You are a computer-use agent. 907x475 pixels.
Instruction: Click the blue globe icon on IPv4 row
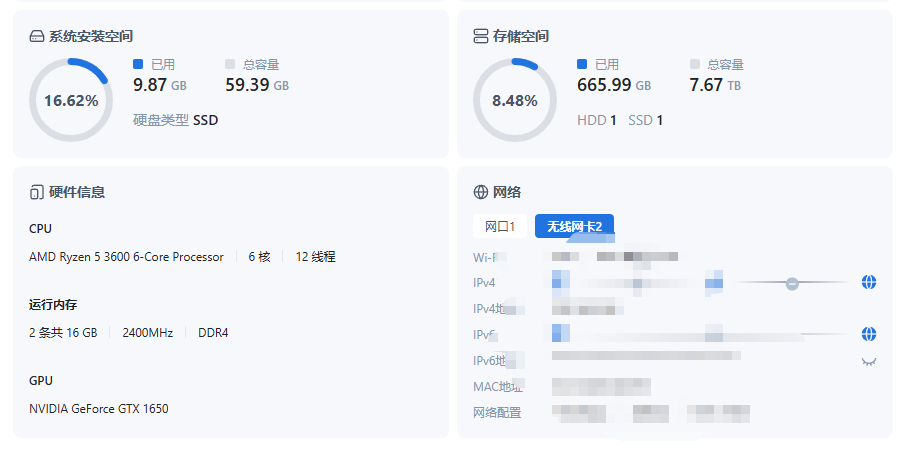(x=868, y=283)
